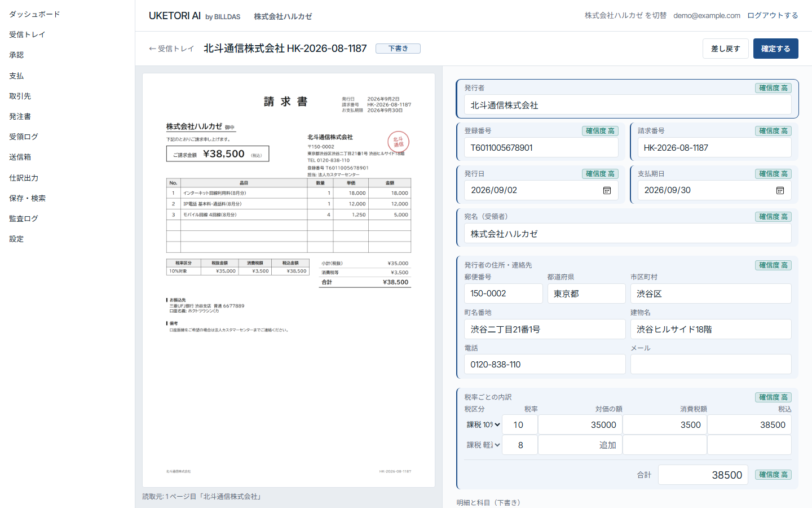Click the invoice document preview thumbnail
Image resolution: width=812 pixels, height=508 pixels.
[289, 281]
